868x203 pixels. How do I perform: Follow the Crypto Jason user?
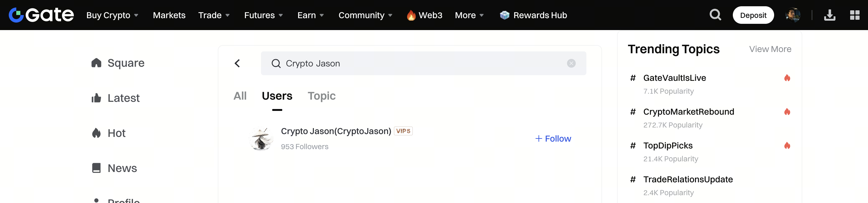(553, 138)
